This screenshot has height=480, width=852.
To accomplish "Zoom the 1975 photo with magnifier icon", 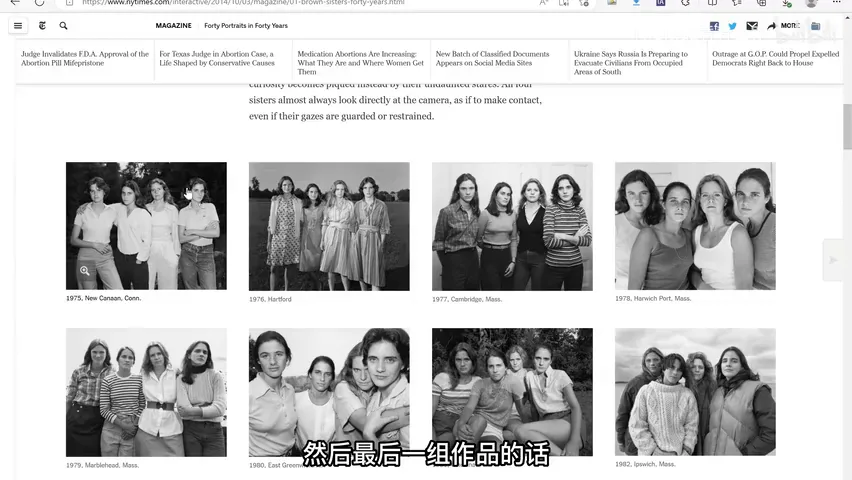I will (x=85, y=270).
